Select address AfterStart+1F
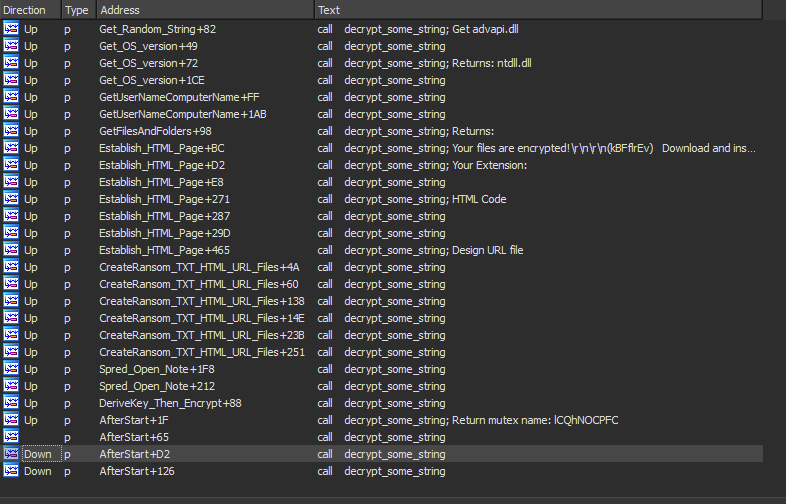Screen dimensions: 786x504 134,420
